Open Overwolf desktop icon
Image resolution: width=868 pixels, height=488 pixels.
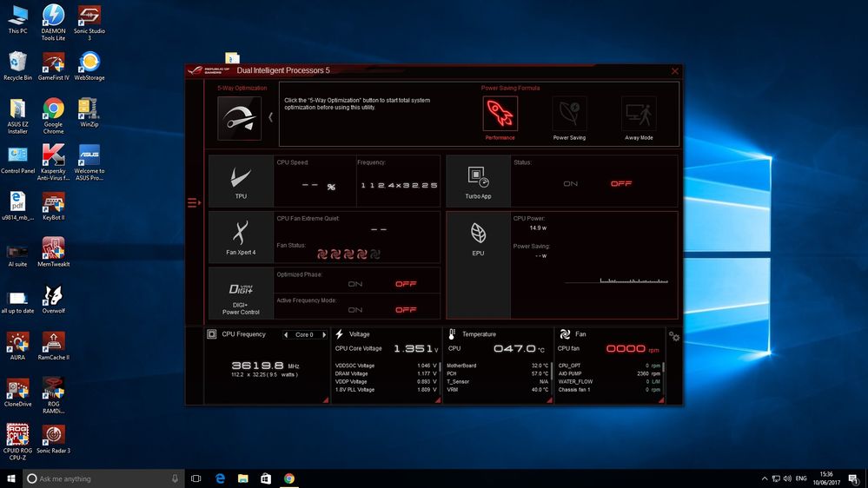click(53, 300)
